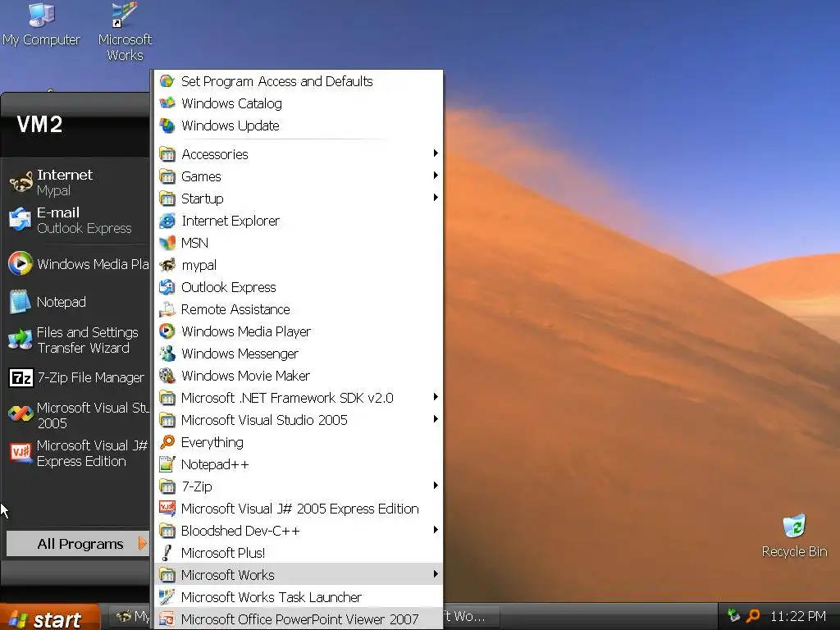Click Windows Media Player icon in programs list
Screen dimensions: 840x630
click(x=167, y=331)
